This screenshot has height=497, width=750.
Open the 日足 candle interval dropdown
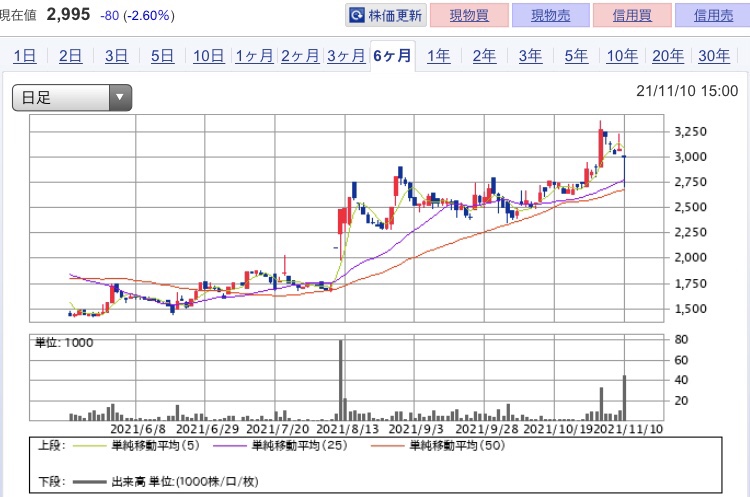tap(72, 98)
